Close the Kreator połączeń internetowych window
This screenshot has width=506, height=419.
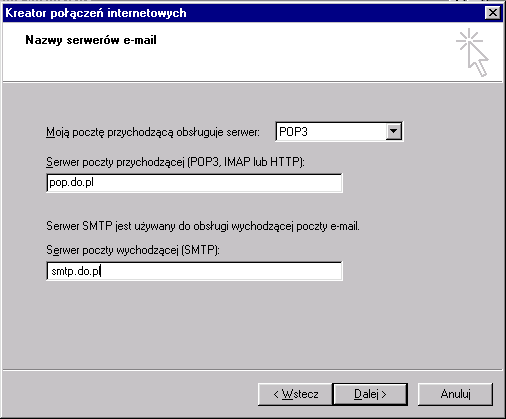point(493,13)
